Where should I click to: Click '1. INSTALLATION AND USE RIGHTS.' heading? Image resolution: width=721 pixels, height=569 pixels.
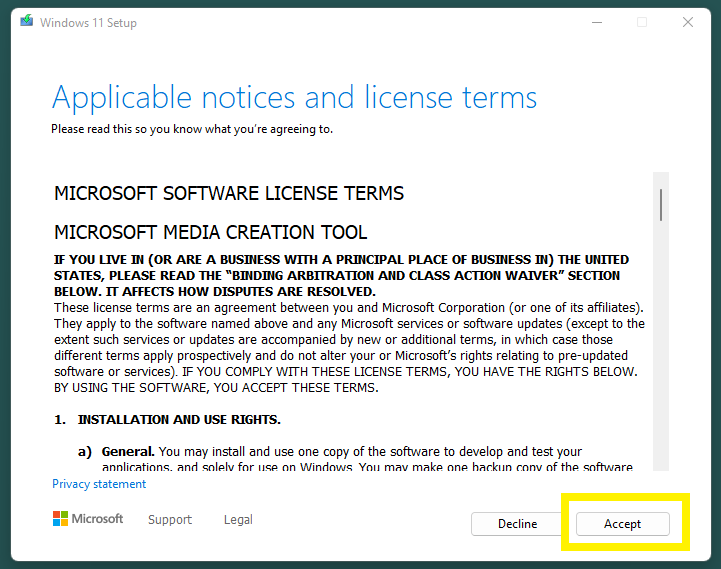(167, 420)
